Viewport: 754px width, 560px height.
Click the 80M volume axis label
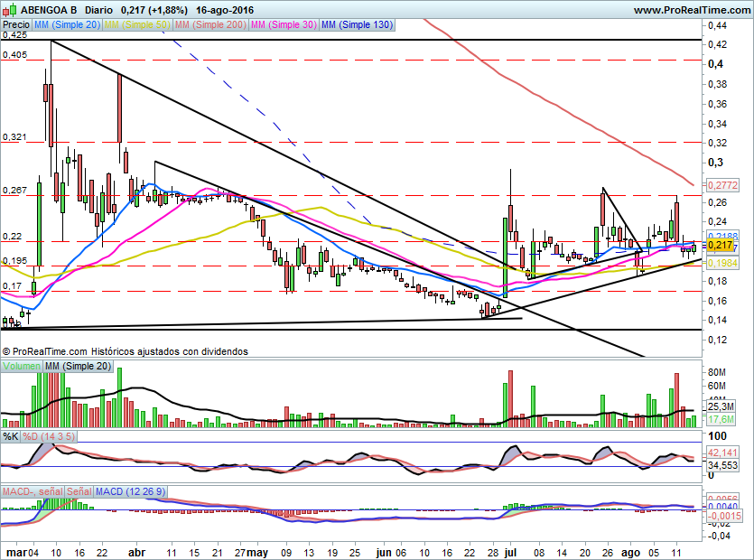(717, 372)
